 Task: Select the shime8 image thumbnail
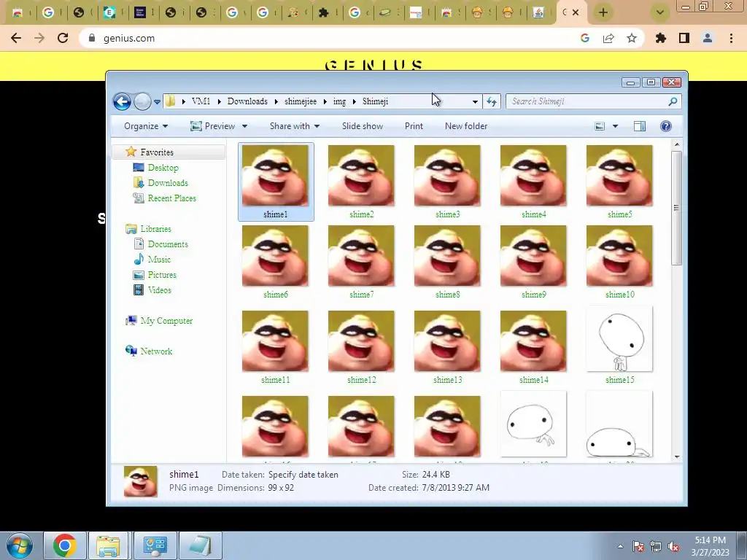click(447, 256)
